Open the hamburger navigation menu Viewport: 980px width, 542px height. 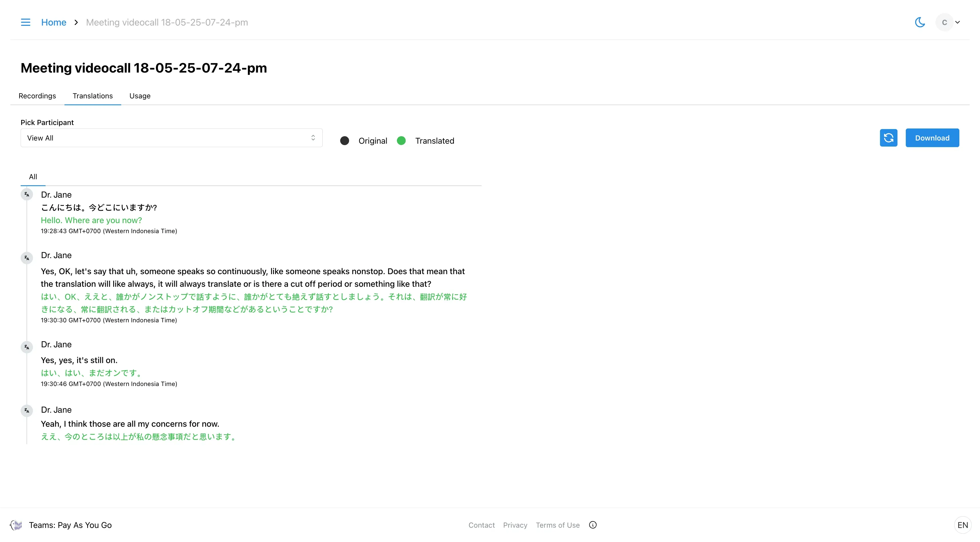pyautogui.click(x=26, y=22)
